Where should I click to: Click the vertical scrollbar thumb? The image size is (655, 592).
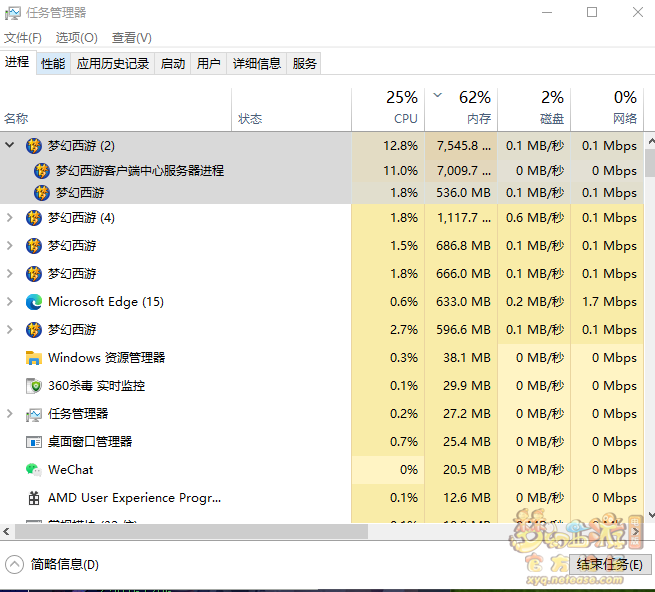click(x=650, y=163)
